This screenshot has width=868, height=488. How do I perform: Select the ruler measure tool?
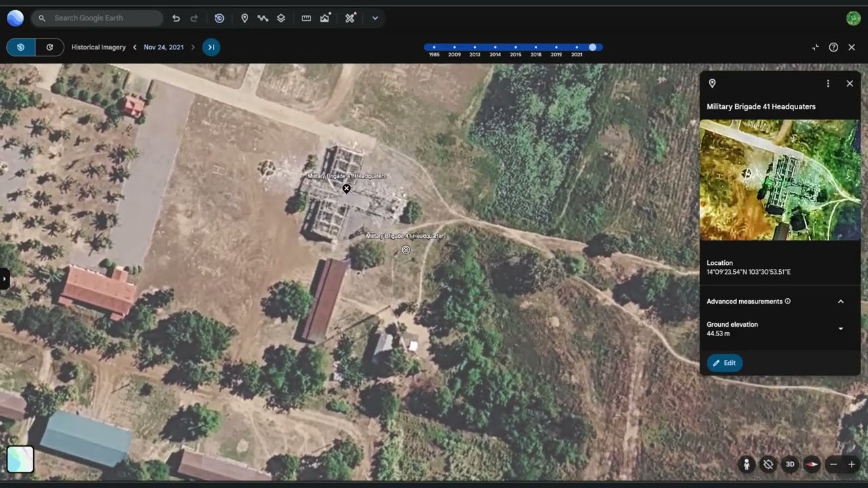[x=307, y=18]
